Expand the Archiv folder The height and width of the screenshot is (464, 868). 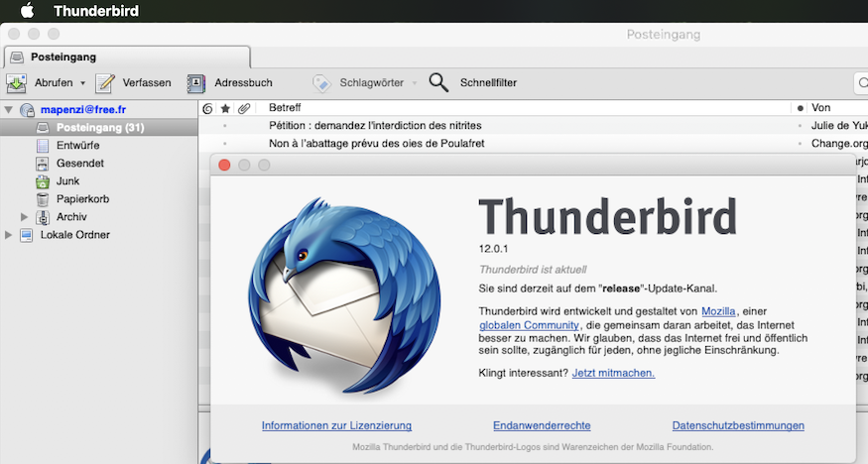coord(25,217)
